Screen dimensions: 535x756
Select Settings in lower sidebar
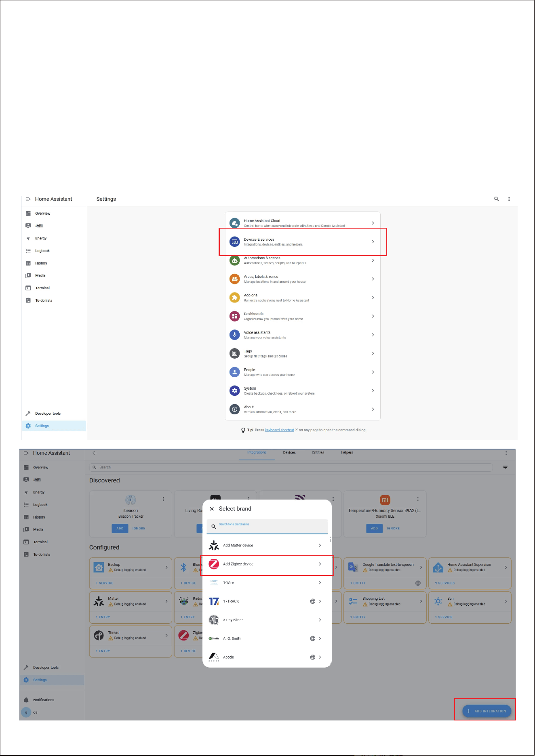pyautogui.click(x=52, y=680)
